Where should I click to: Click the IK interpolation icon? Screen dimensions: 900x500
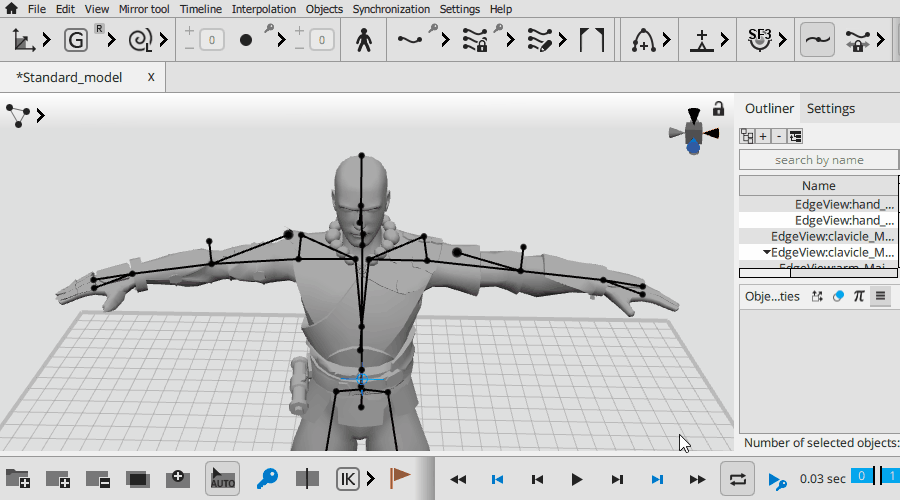[347, 479]
